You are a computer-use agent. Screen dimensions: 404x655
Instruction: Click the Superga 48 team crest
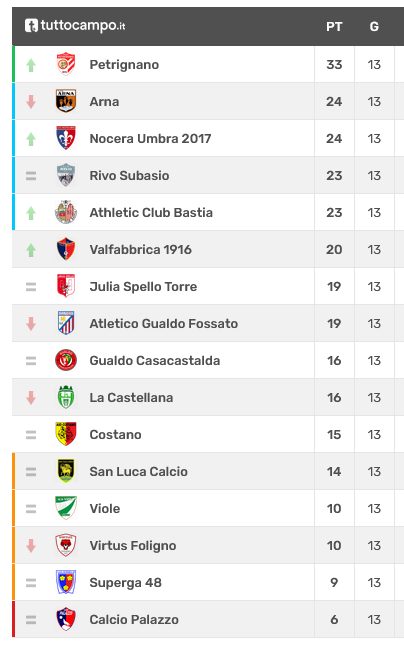pyautogui.click(x=66, y=581)
